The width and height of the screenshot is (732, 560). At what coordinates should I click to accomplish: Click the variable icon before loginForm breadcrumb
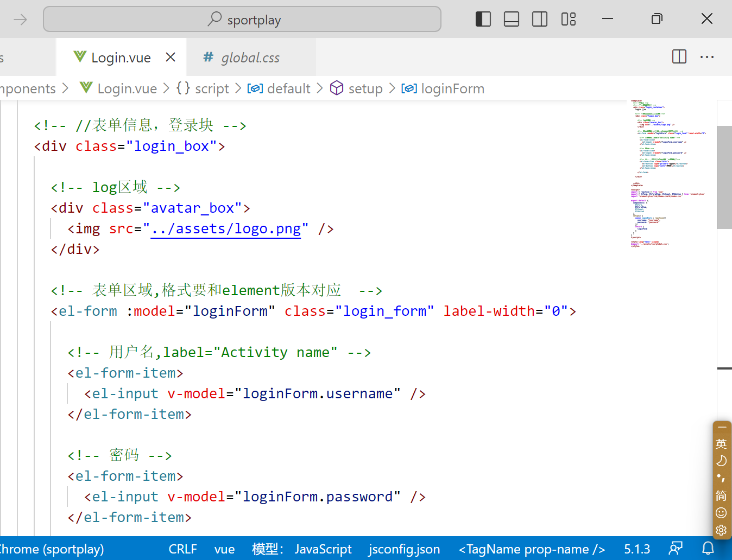(x=409, y=88)
